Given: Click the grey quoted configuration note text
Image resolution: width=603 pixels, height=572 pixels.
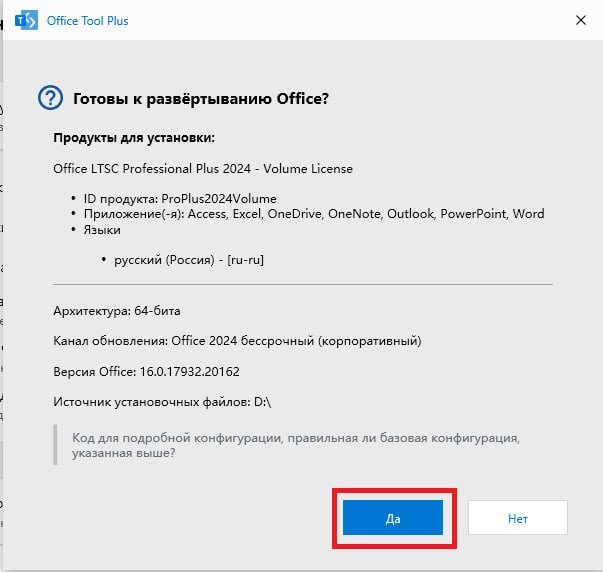Looking at the screenshot, I should click(296, 445).
